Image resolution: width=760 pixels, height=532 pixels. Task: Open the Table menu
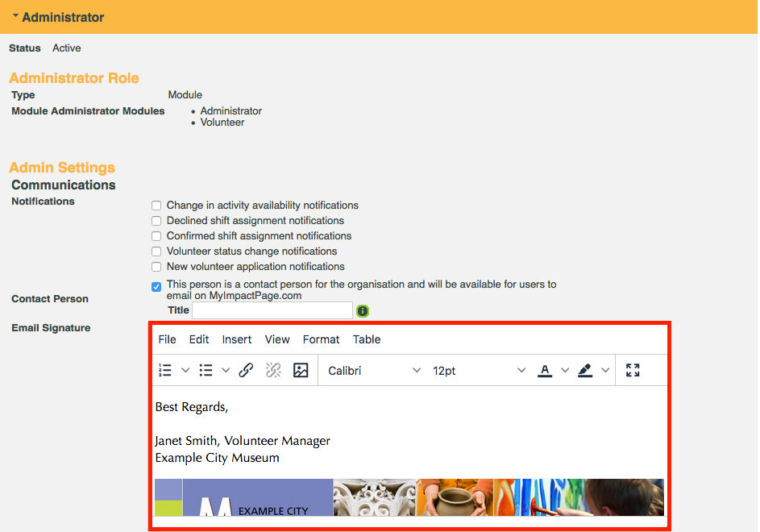[367, 339]
